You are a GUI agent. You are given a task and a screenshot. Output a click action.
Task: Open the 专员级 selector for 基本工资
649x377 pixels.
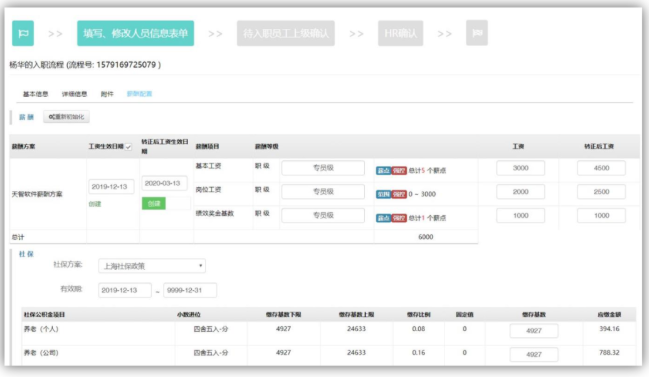point(323,168)
